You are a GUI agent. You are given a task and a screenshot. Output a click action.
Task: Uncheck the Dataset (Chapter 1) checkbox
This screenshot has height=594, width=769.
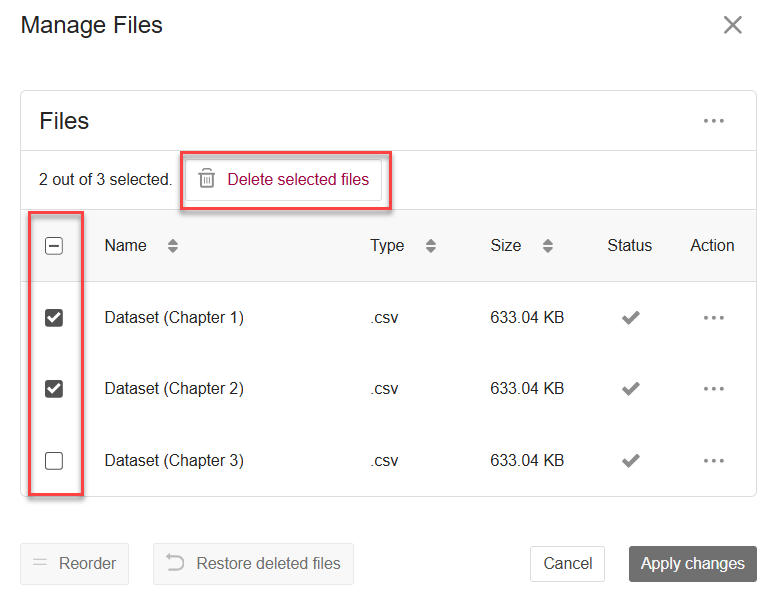(54, 317)
